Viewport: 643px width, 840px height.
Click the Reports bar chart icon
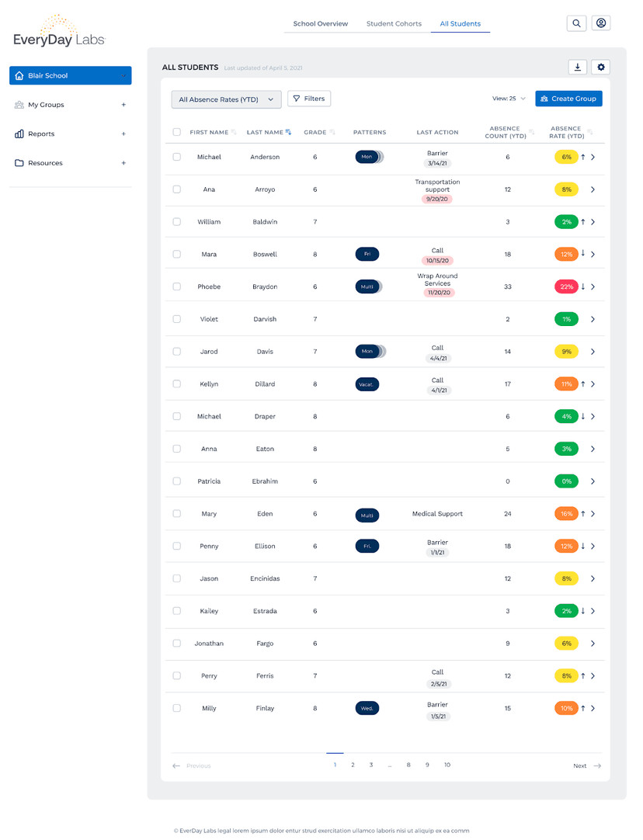pos(19,134)
